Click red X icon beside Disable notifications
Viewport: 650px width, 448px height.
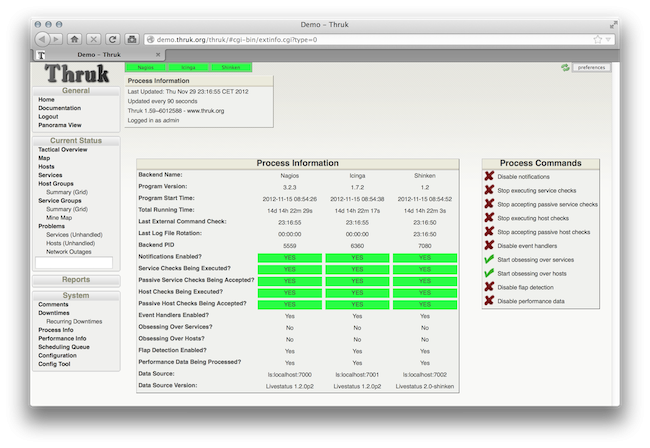tap(489, 176)
